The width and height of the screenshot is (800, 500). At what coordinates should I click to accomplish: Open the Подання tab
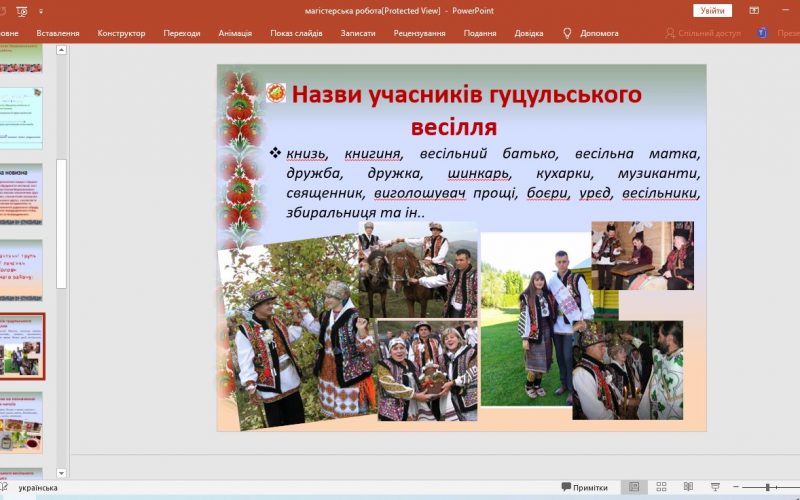(x=480, y=33)
